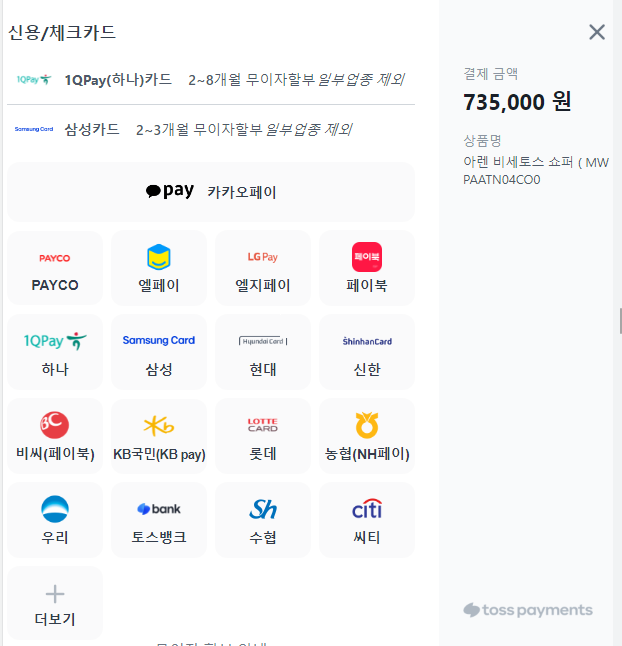Pick the L.pay (엘페이) icon

tap(159, 257)
